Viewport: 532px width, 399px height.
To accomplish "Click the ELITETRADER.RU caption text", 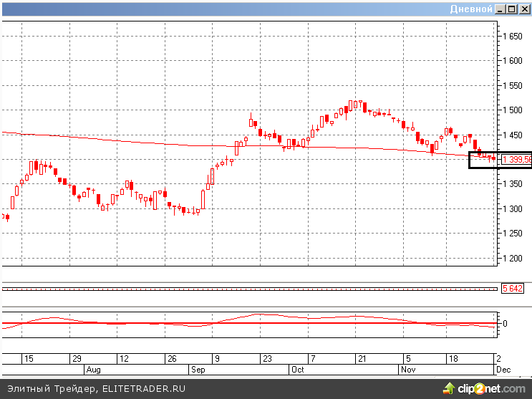I will (x=144, y=388).
